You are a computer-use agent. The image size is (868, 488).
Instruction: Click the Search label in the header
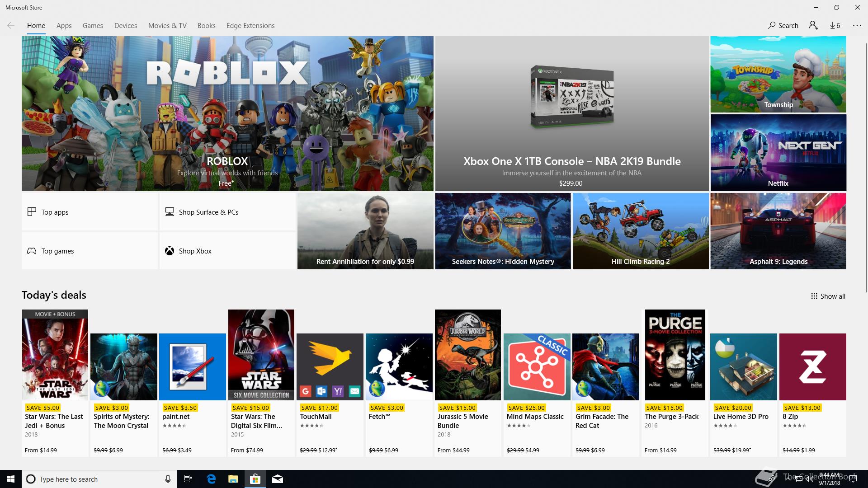point(788,26)
